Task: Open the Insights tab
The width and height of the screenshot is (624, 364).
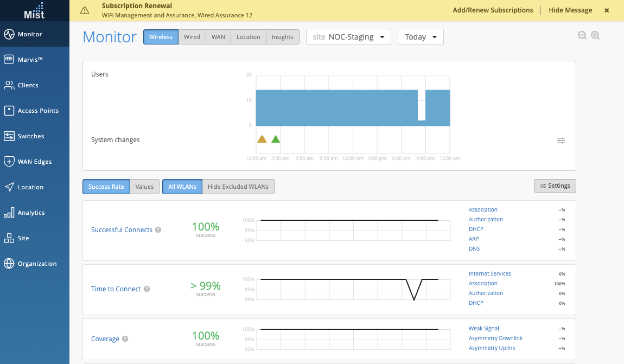Action: click(x=282, y=37)
